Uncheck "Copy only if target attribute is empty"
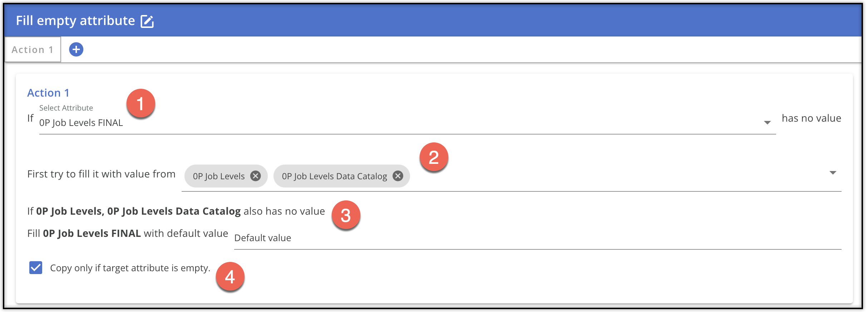The image size is (868, 312). click(x=35, y=267)
